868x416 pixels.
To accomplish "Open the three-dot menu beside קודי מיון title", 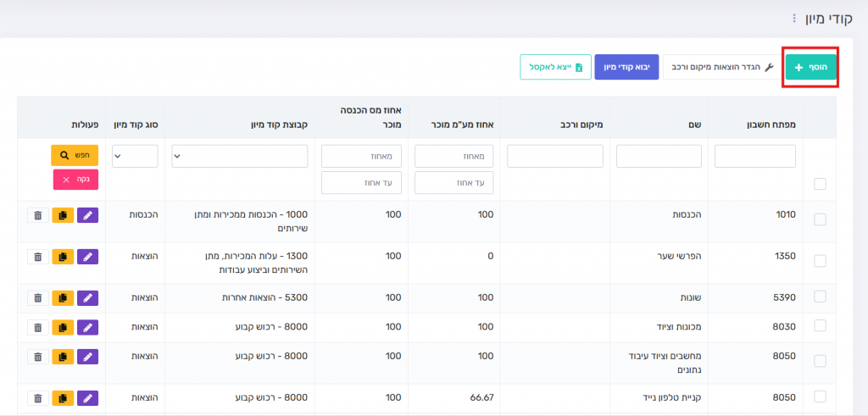I will pos(794,18).
